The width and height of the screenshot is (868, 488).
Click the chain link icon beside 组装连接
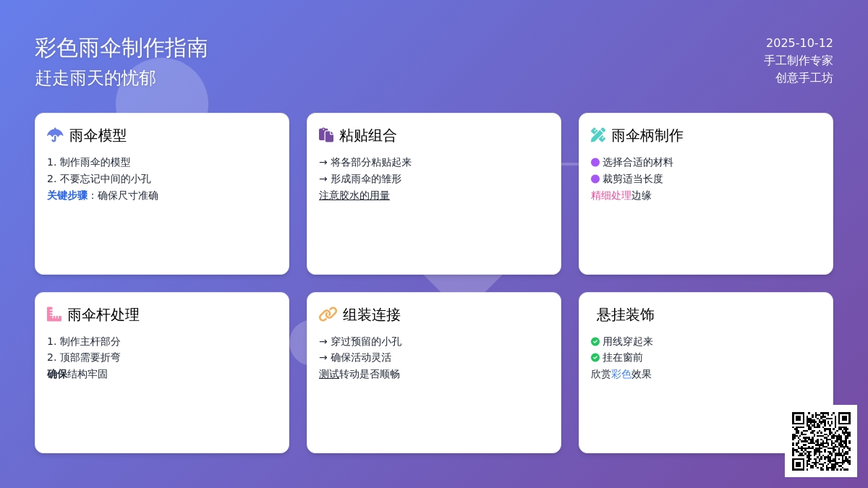coord(328,314)
